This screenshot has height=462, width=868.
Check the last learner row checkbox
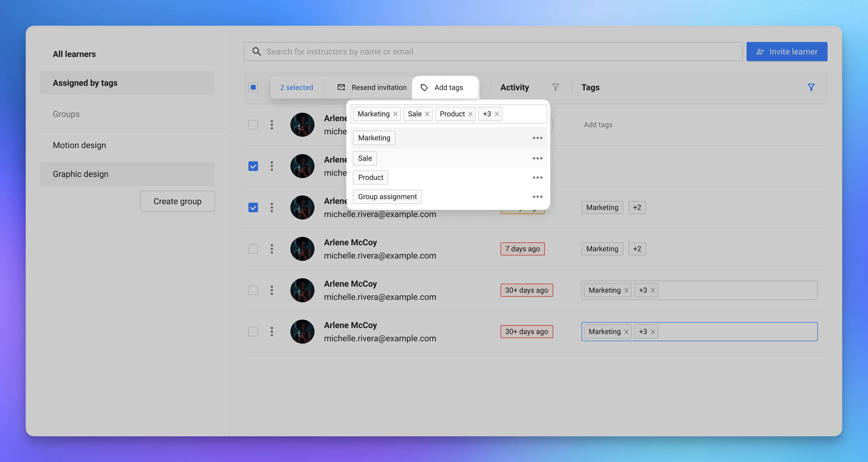click(253, 332)
